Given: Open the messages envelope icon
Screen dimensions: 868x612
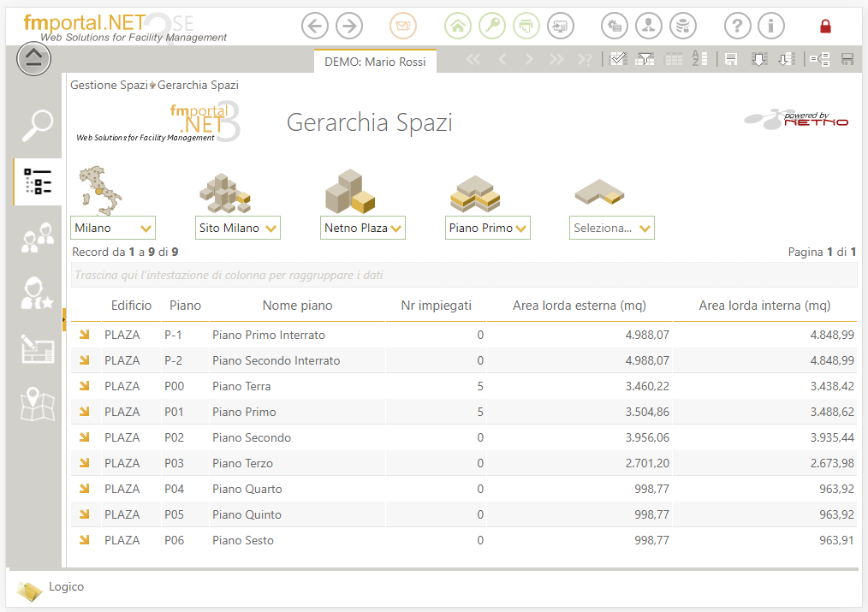Looking at the screenshot, I should pyautogui.click(x=403, y=26).
